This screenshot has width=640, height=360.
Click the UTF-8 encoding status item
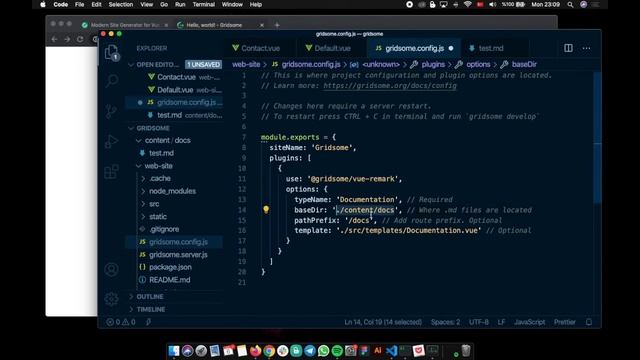coord(479,322)
